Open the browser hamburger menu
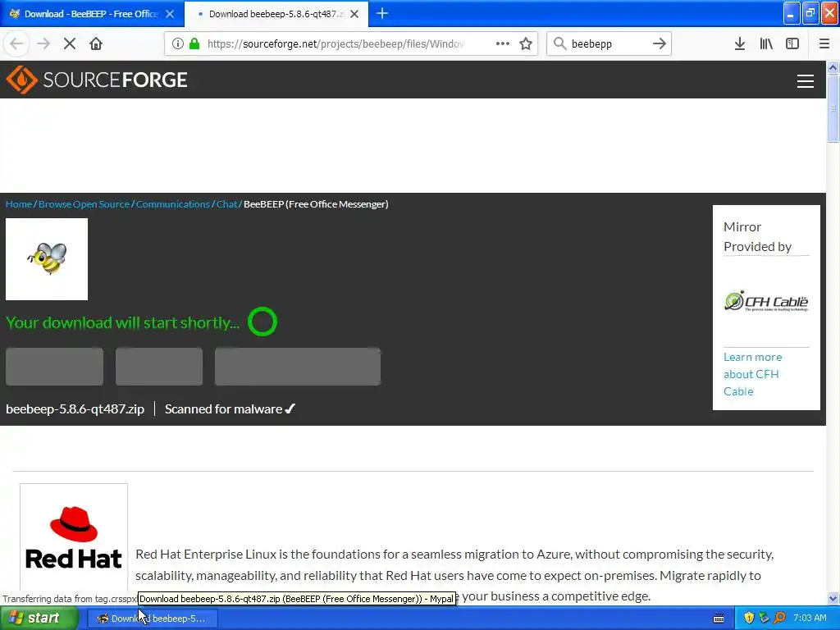This screenshot has width=840, height=630. tap(824, 44)
